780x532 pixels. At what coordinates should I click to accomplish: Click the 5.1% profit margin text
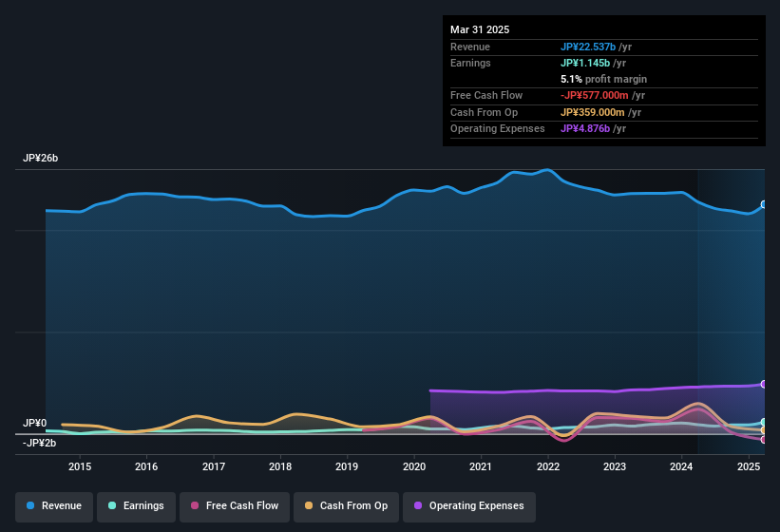tap(604, 79)
